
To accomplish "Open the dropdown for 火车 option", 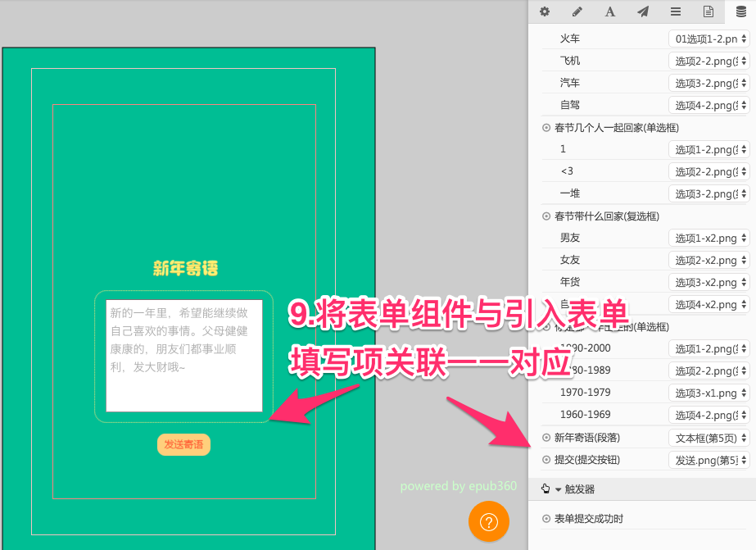I will (708, 39).
